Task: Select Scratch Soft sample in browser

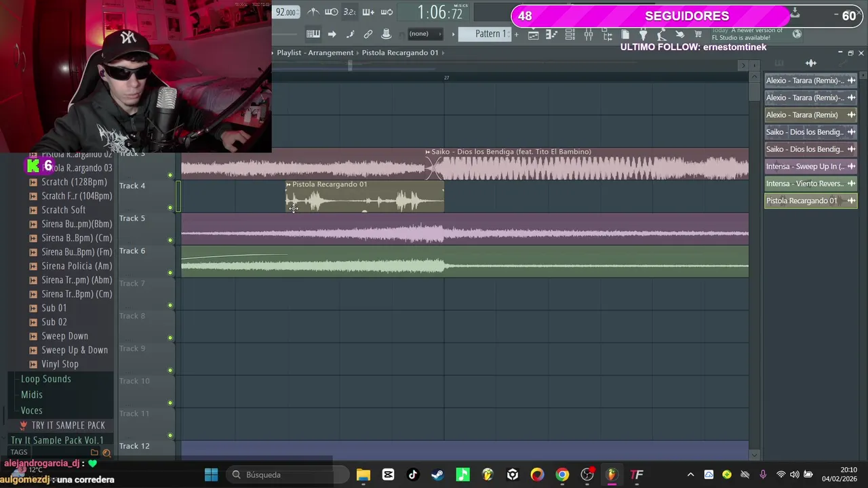Action: click(x=63, y=209)
